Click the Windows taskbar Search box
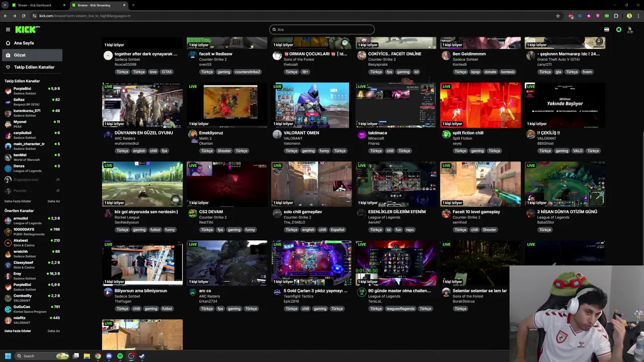The image size is (644, 362). (41, 356)
